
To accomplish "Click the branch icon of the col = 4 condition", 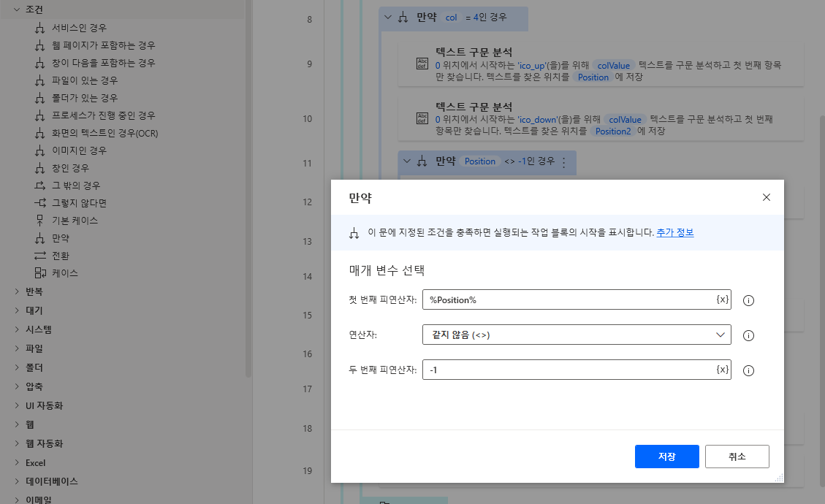I will tap(403, 18).
